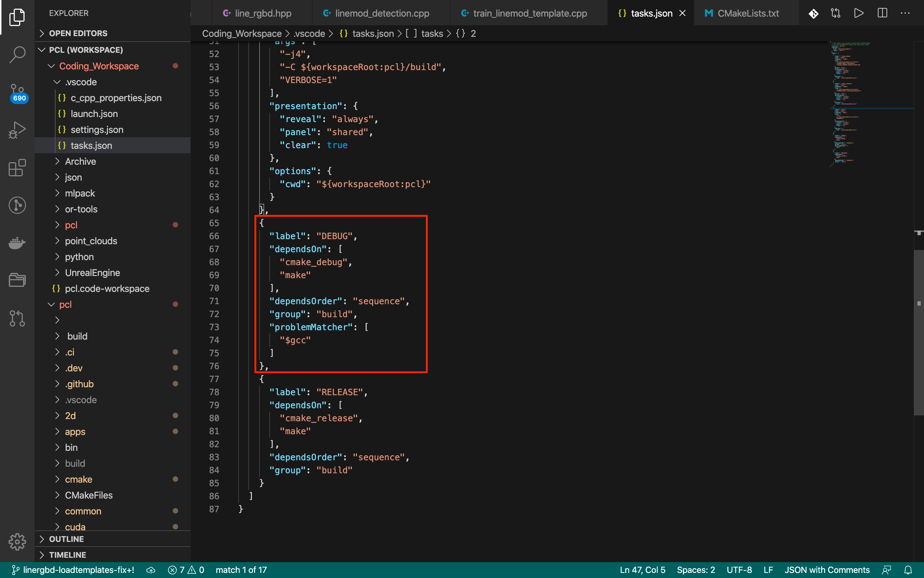Screen dimensions: 924x578
Task: Select tasks.json in the explorer tree
Action: (113, 145)
